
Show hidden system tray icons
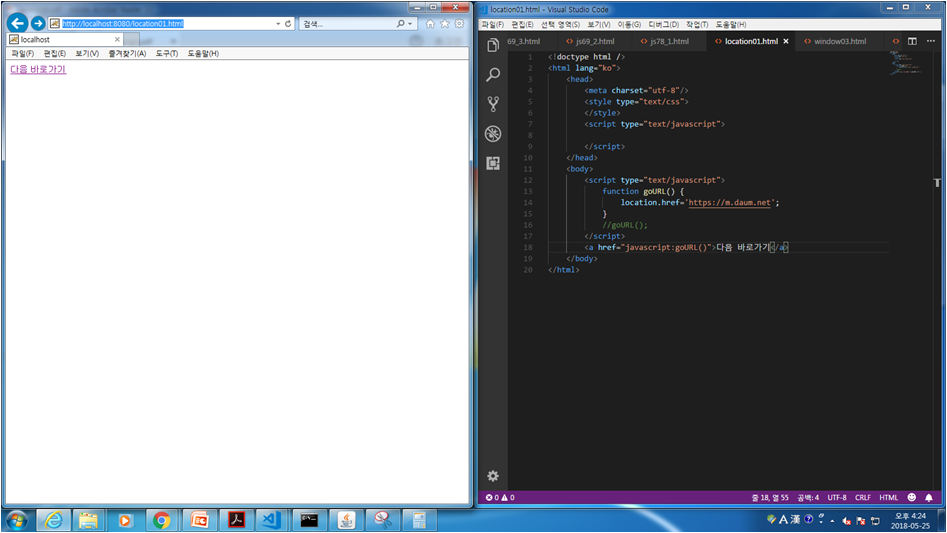click(832, 520)
